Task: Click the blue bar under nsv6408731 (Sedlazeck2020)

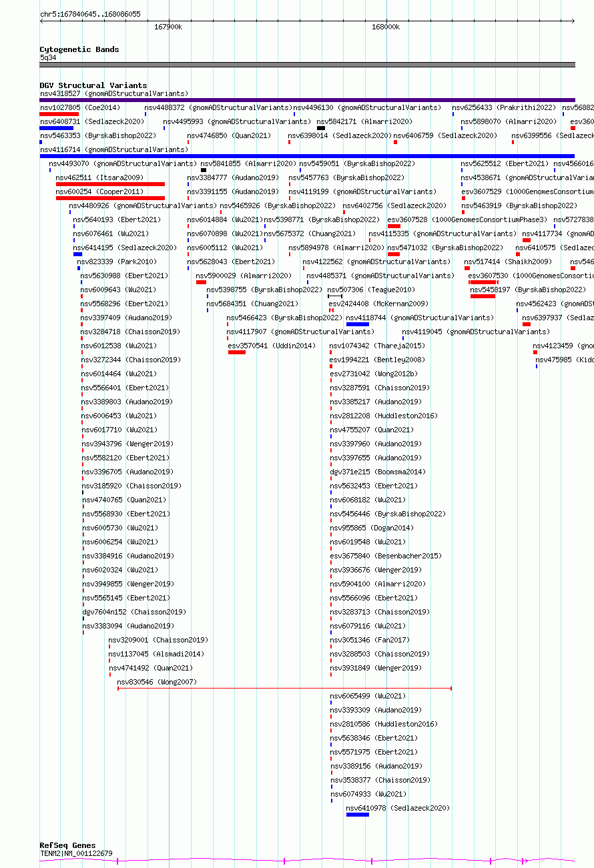Action: pos(57,128)
